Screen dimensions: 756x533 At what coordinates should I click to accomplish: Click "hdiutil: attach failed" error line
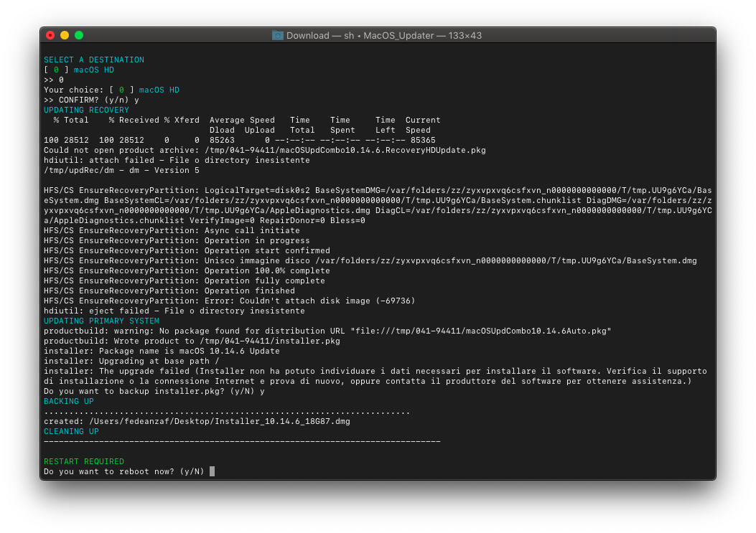177,161
